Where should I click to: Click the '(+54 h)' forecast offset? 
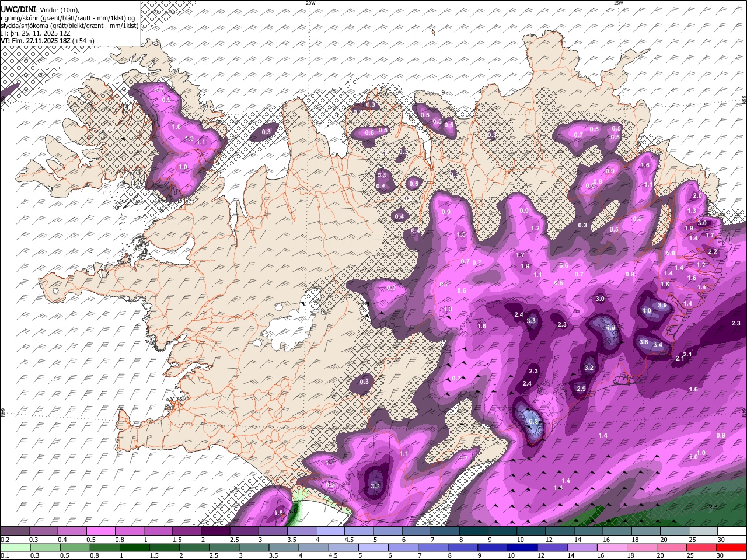point(83,41)
